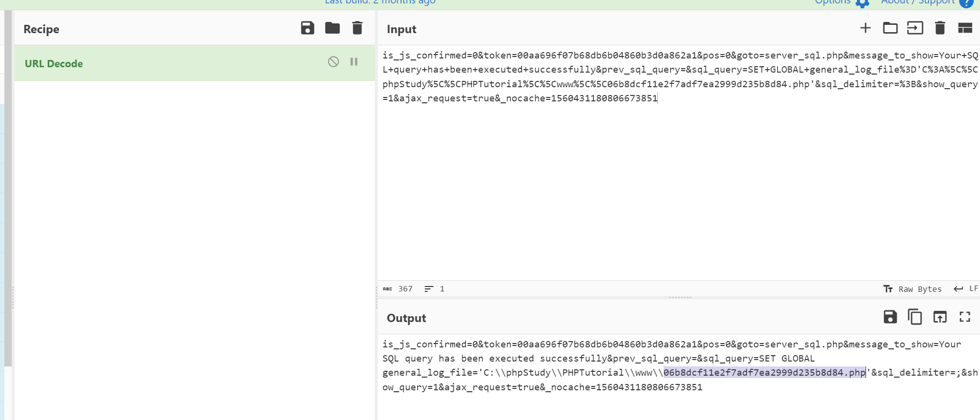Clear the recipe with trash icon
The height and width of the screenshot is (420, 980).
pyautogui.click(x=357, y=28)
